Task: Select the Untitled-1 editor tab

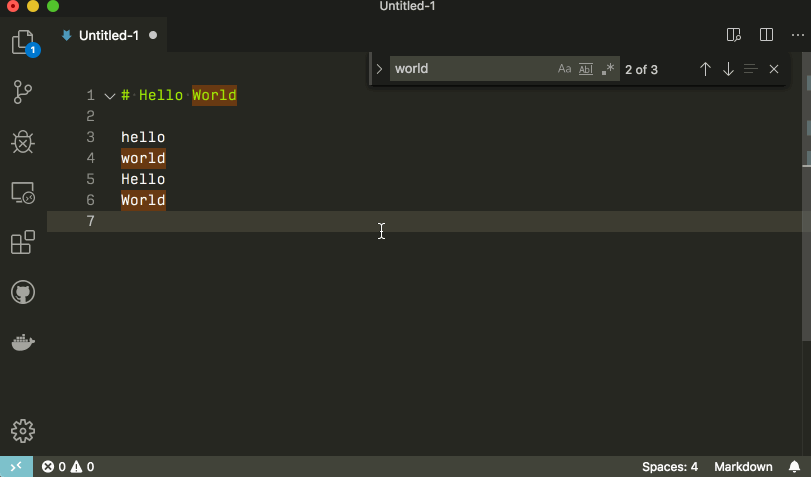Action: click(x=108, y=35)
